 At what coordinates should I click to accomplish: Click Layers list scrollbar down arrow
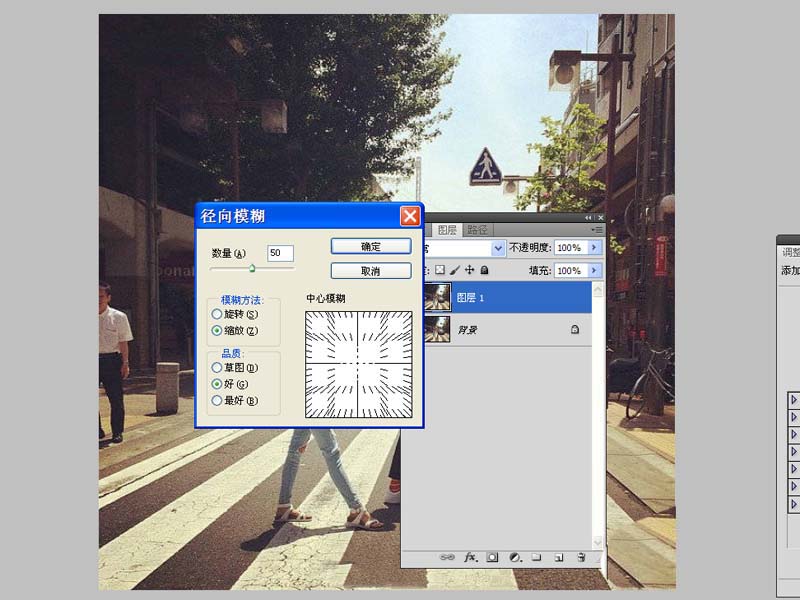597,541
